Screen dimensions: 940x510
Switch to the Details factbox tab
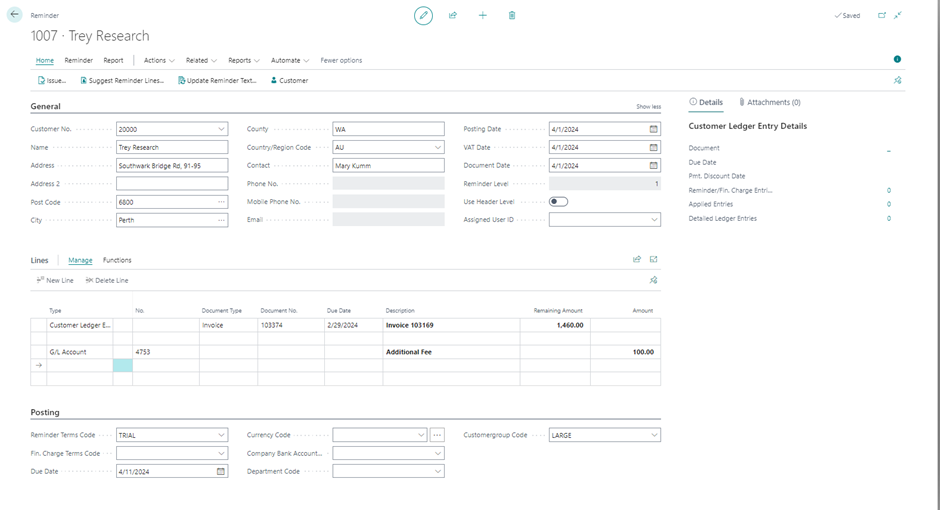pos(706,102)
